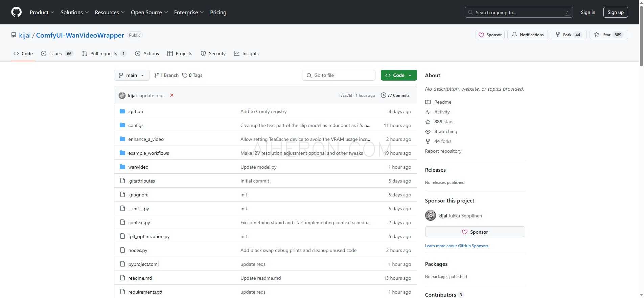
Task: Switch to the Issues tab
Action: pos(57,54)
